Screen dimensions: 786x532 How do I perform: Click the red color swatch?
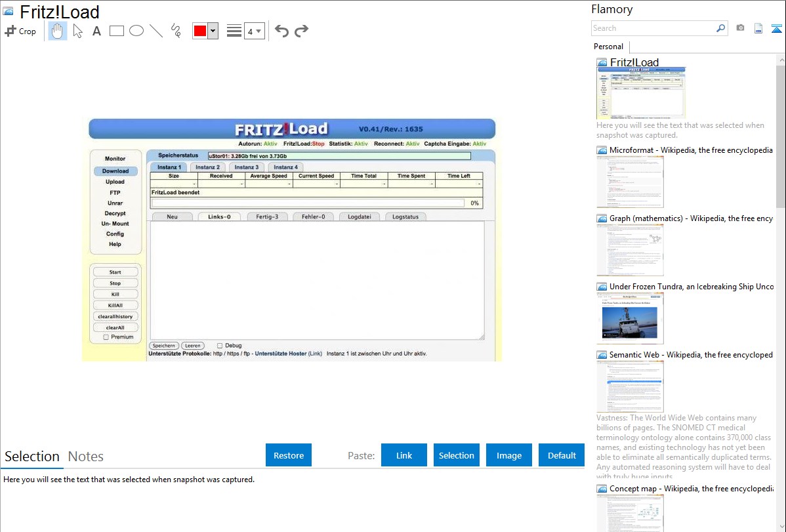pos(200,31)
